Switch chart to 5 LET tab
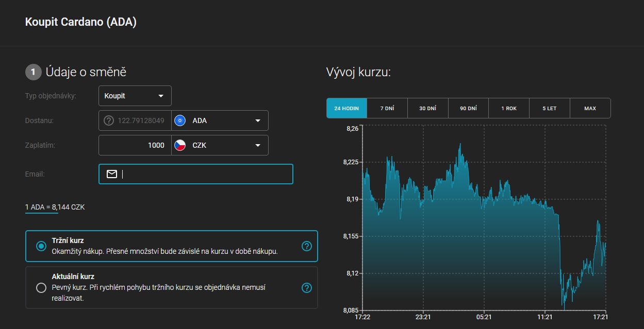The width and height of the screenshot is (644, 329). 550,108
